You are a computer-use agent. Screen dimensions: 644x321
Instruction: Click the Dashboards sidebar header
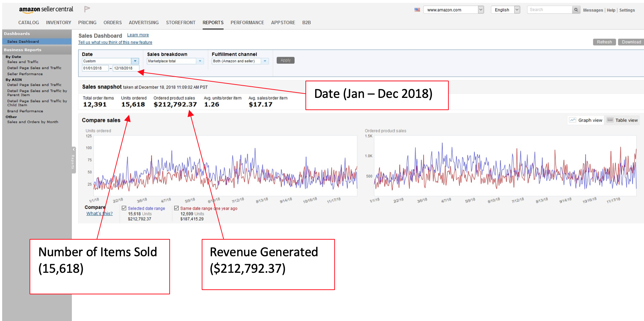(x=37, y=34)
